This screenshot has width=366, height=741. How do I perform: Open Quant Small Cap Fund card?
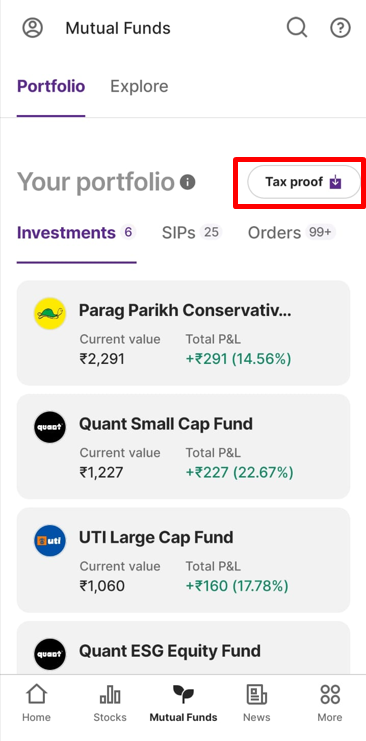(183, 447)
